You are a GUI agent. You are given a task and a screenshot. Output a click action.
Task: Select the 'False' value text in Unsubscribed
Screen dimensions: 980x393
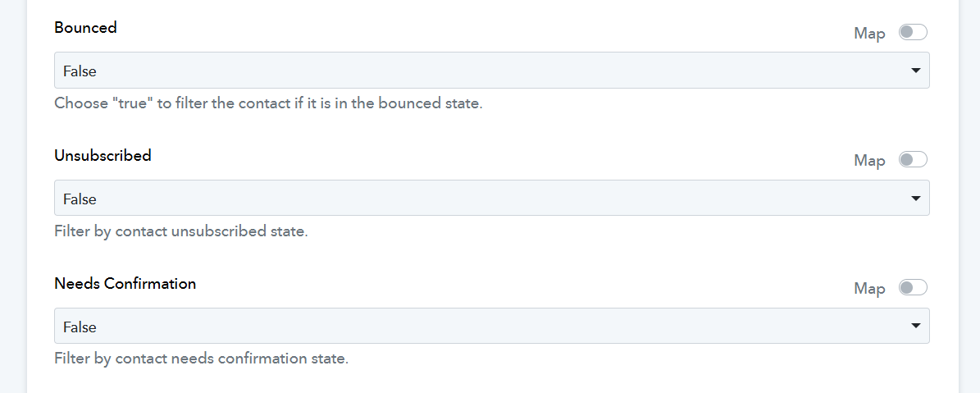tap(80, 199)
